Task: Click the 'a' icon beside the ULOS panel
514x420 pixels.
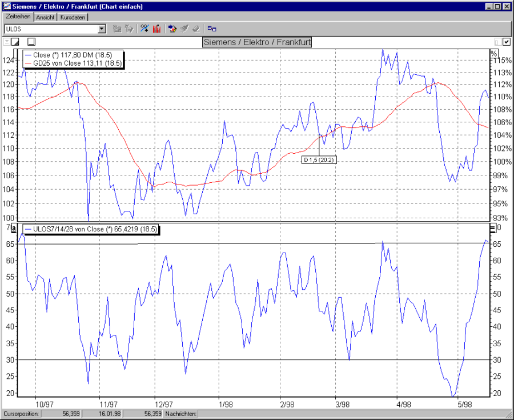Action: click(x=13, y=228)
